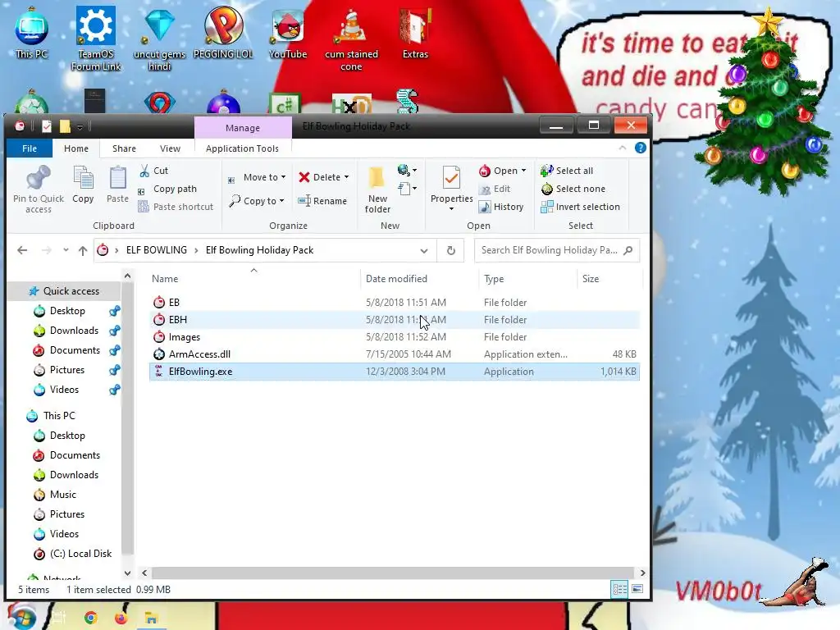
Task: Click ELF BOWLING in address breadcrumb
Action: pyautogui.click(x=157, y=250)
